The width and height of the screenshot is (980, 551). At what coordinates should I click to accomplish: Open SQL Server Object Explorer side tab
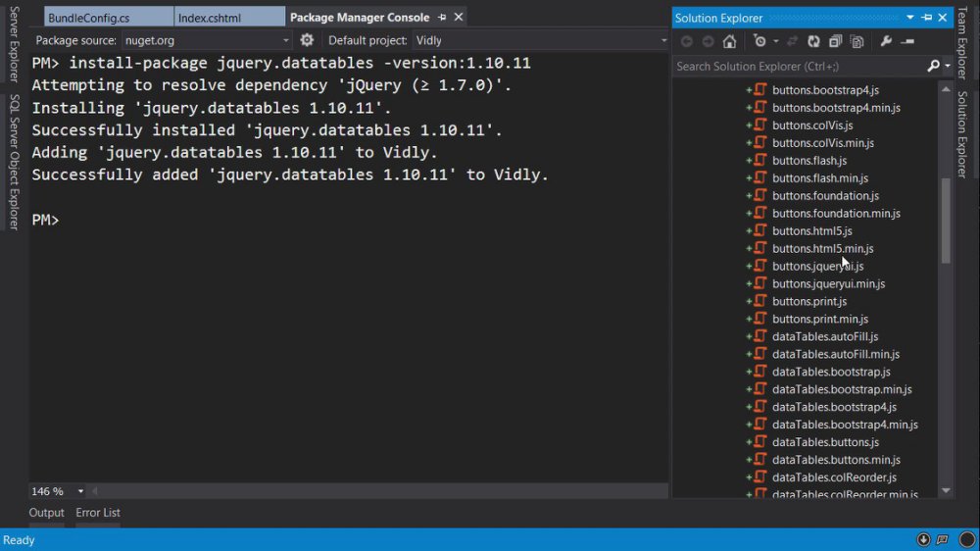tap(14, 162)
